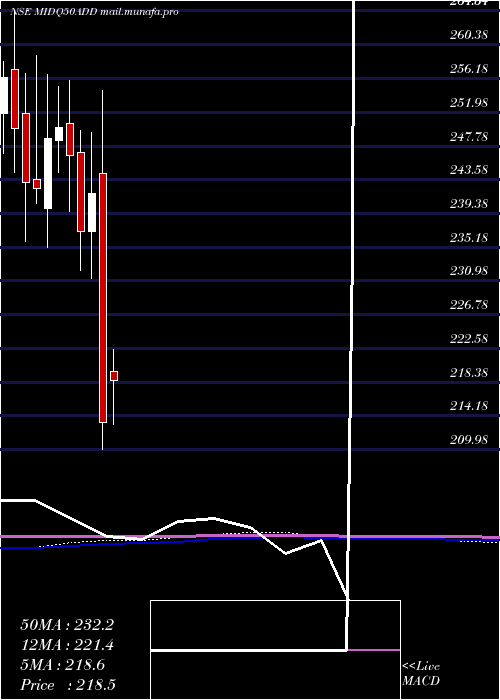Click the small white candle near 249
This screenshot has height=700, width=500.
pyautogui.click(x=59, y=134)
